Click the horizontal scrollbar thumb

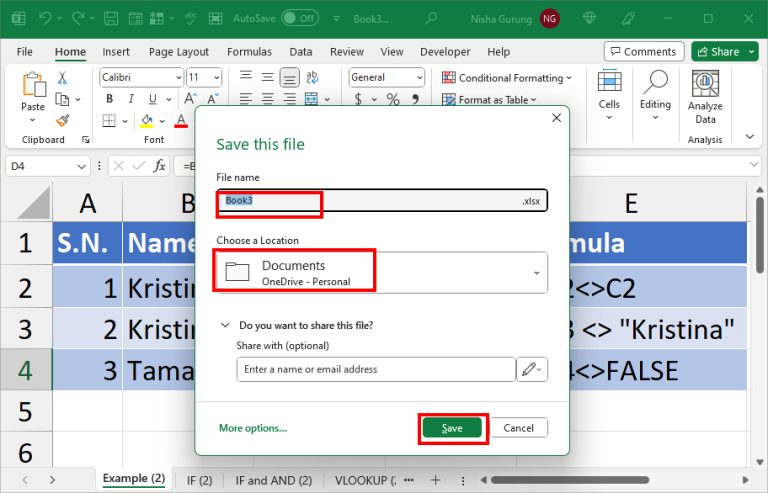click(570, 480)
